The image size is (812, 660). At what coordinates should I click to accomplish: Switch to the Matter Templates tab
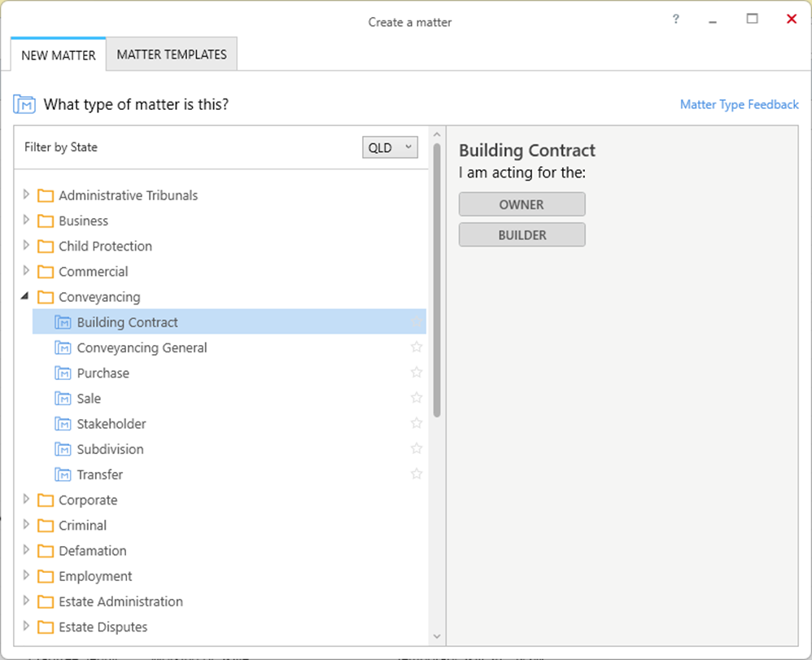pyautogui.click(x=172, y=55)
